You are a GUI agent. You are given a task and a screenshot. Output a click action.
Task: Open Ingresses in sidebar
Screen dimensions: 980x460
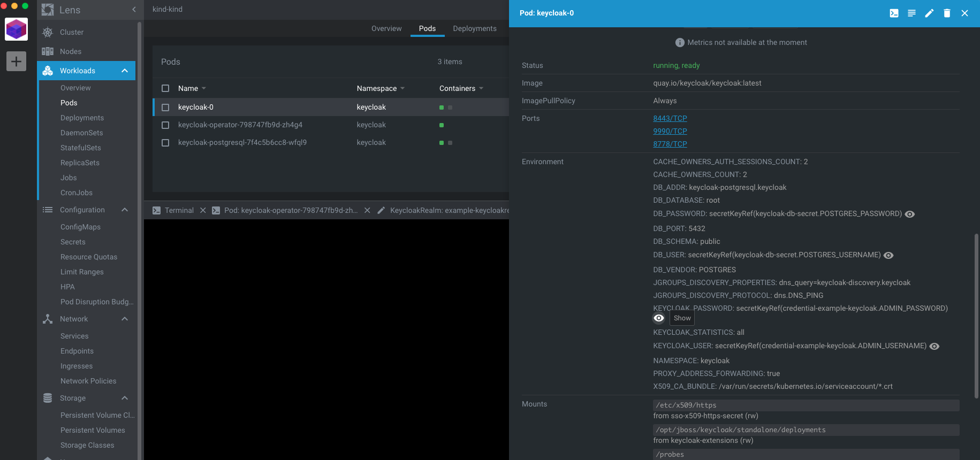pyautogui.click(x=77, y=366)
